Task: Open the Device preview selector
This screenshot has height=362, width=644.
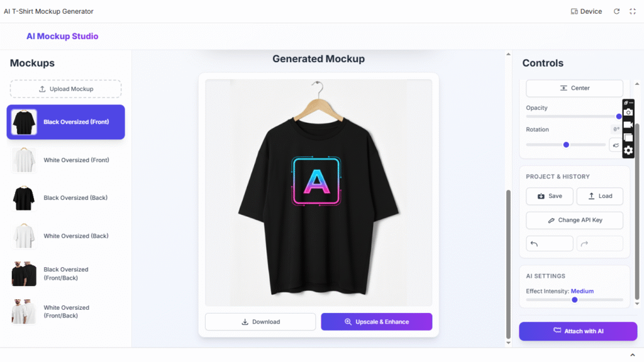Action: 586,11
